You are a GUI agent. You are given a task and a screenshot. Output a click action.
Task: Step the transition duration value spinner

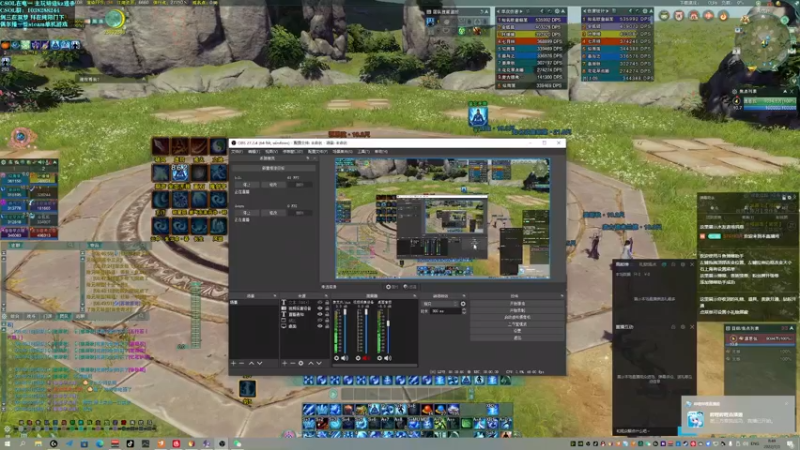tap(464, 311)
